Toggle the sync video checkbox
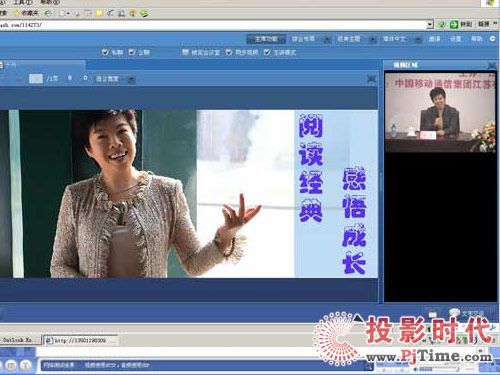500x375 pixels. (x=229, y=52)
